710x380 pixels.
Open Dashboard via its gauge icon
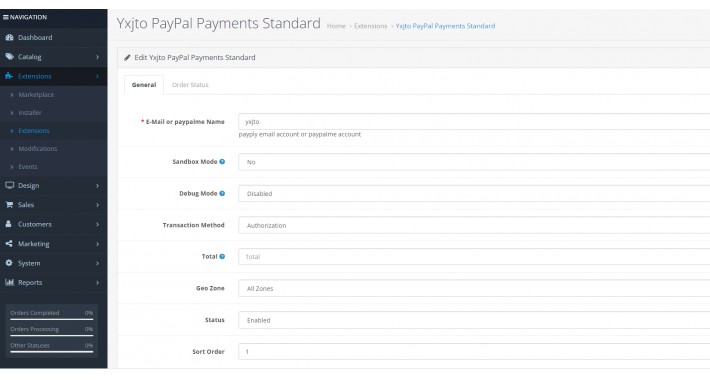tap(9, 38)
